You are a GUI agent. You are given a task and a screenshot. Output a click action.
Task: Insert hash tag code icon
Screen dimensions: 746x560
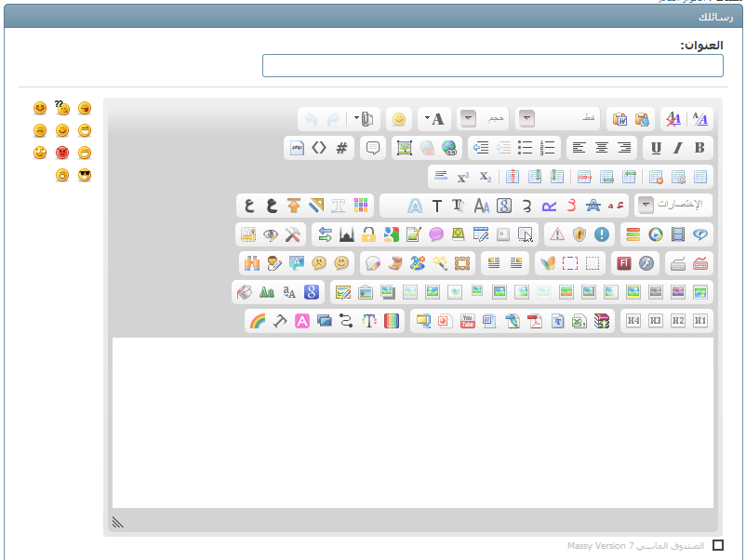coord(341,148)
